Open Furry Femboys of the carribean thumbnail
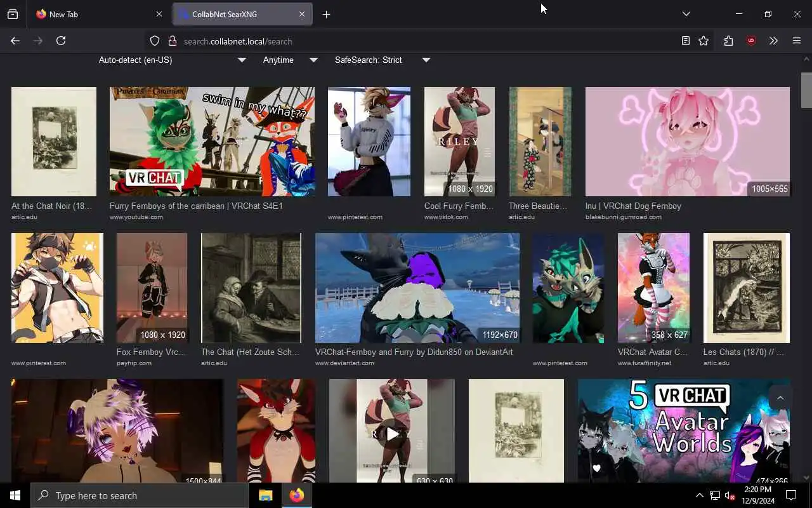Image resolution: width=812 pixels, height=508 pixels. (x=212, y=142)
